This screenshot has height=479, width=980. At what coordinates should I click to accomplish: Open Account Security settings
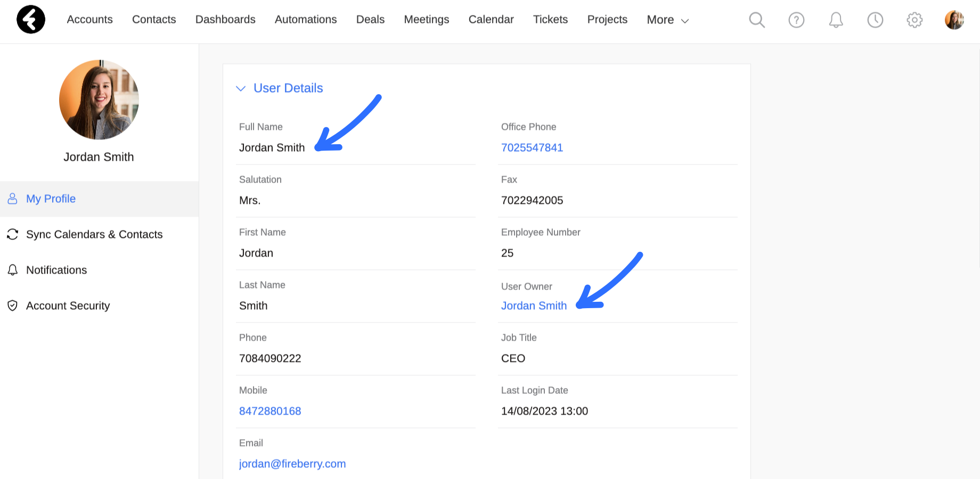[99, 305]
